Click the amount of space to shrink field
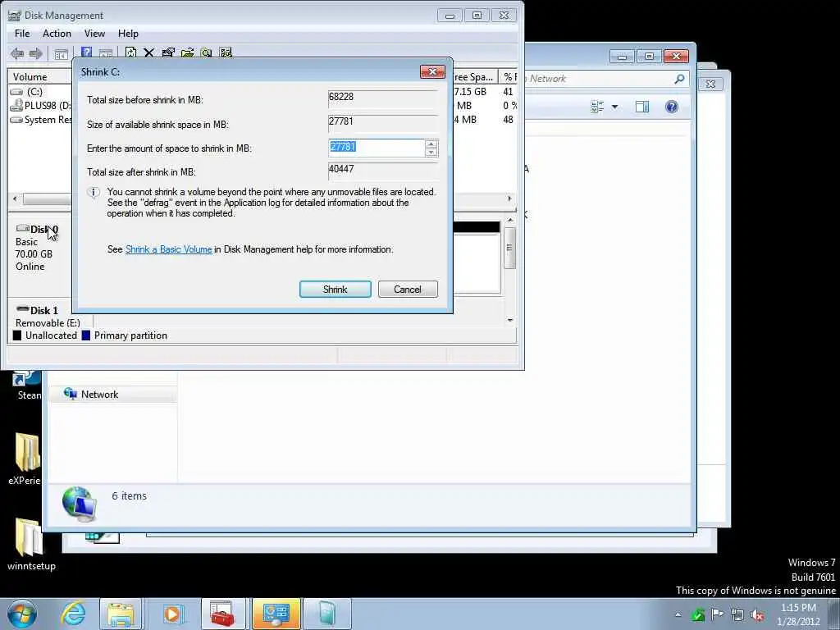 pos(377,148)
